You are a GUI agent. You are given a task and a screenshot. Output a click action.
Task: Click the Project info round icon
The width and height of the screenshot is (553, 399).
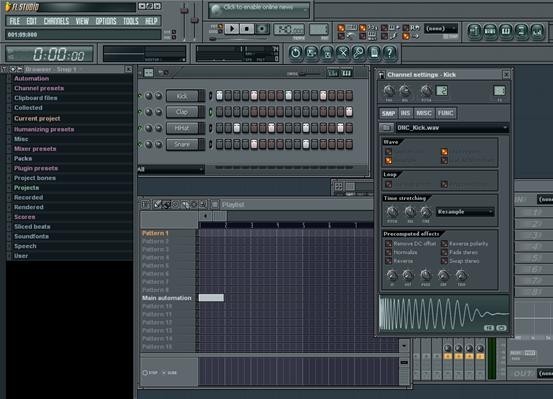pos(374,53)
